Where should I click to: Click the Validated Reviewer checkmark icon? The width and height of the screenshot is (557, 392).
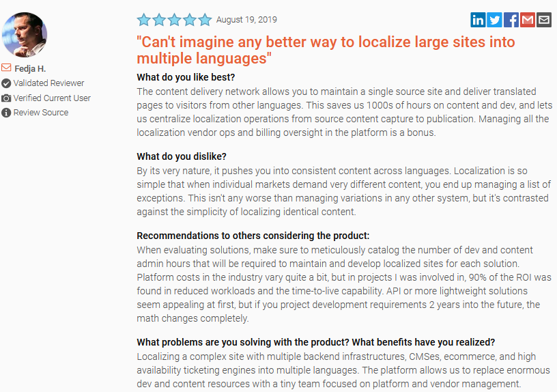(6, 83)
